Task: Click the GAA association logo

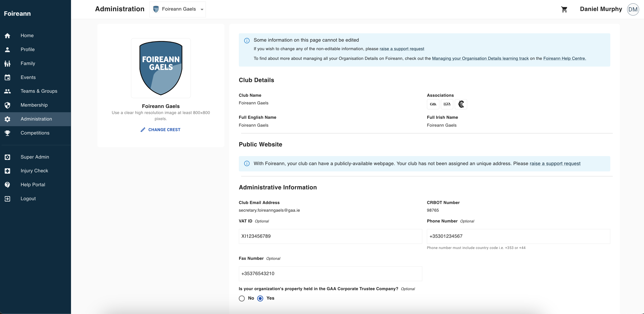Action: 433,104
